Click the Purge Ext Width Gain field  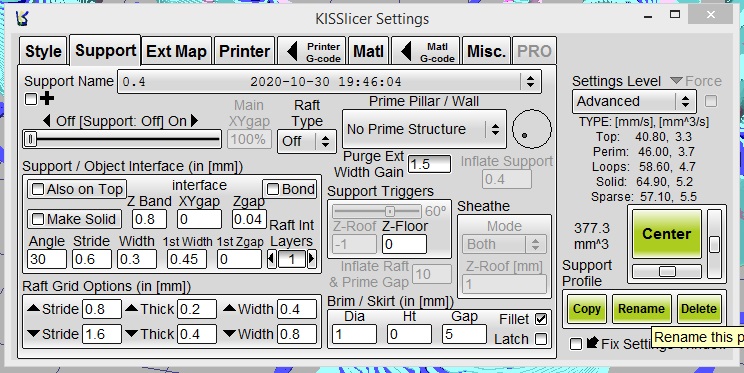(x=429, y=164)
